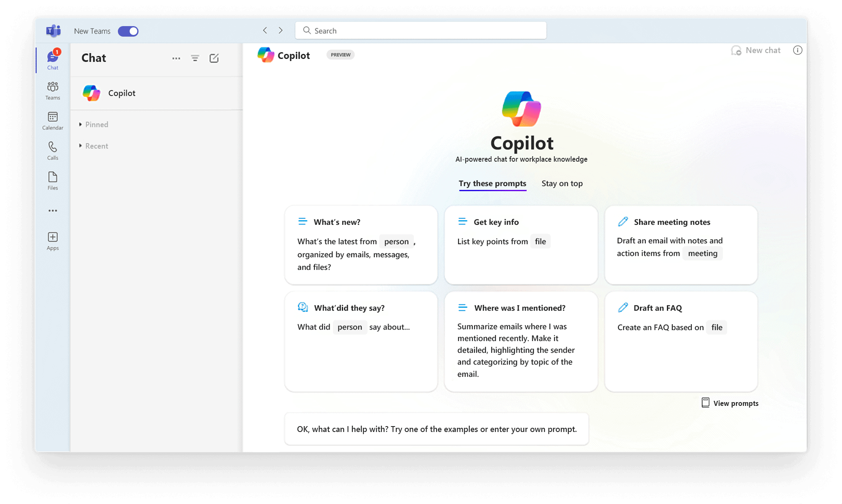Select the Stay on top tab
This screenshot has height=504, width=842.
[561, 183]
